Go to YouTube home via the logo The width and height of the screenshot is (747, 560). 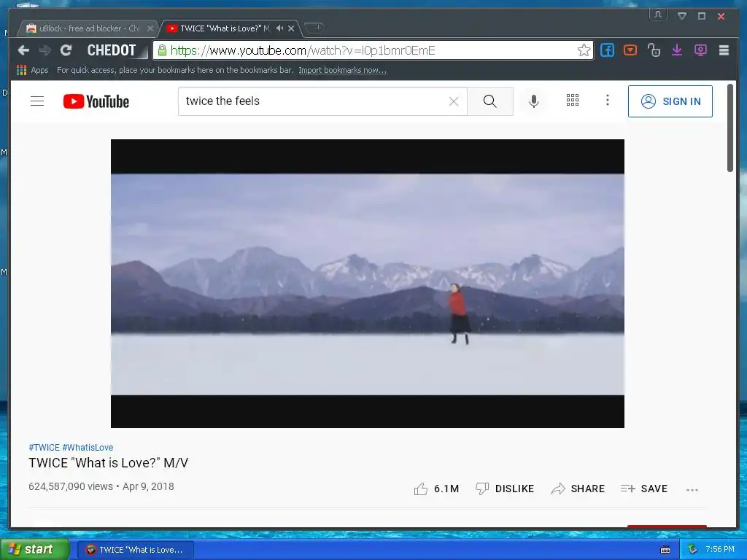[x=96, y=101]
